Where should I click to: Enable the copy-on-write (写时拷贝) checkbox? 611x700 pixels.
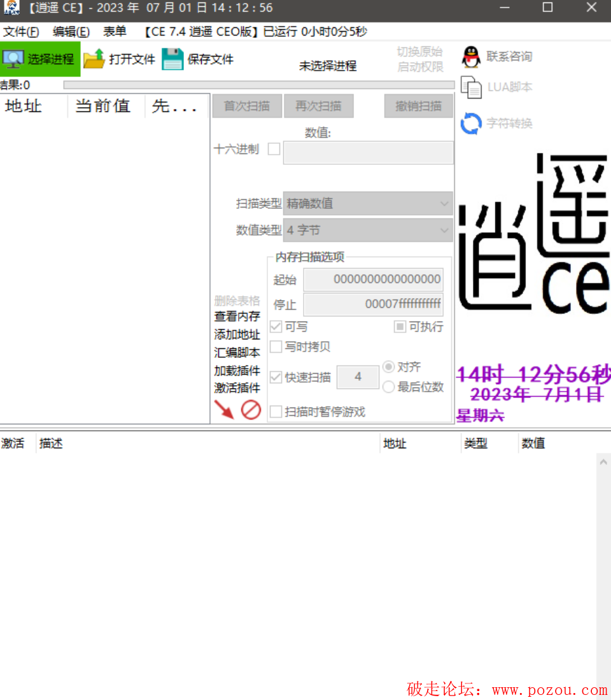[x=276, y=346]
